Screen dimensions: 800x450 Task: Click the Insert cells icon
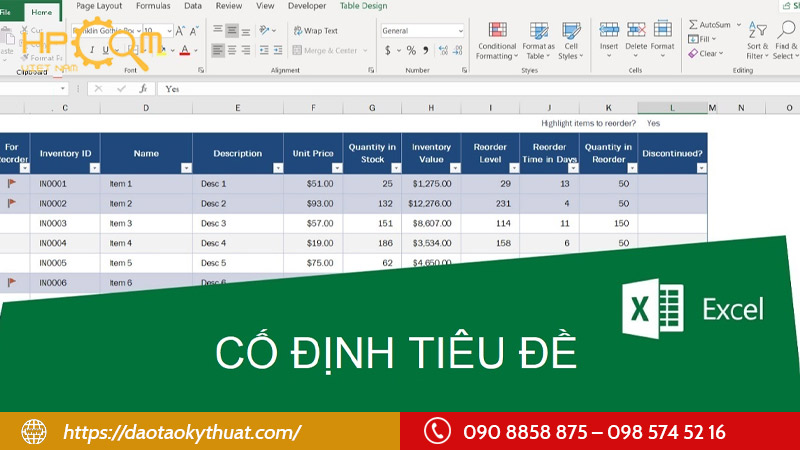click(x=609, y=30)
